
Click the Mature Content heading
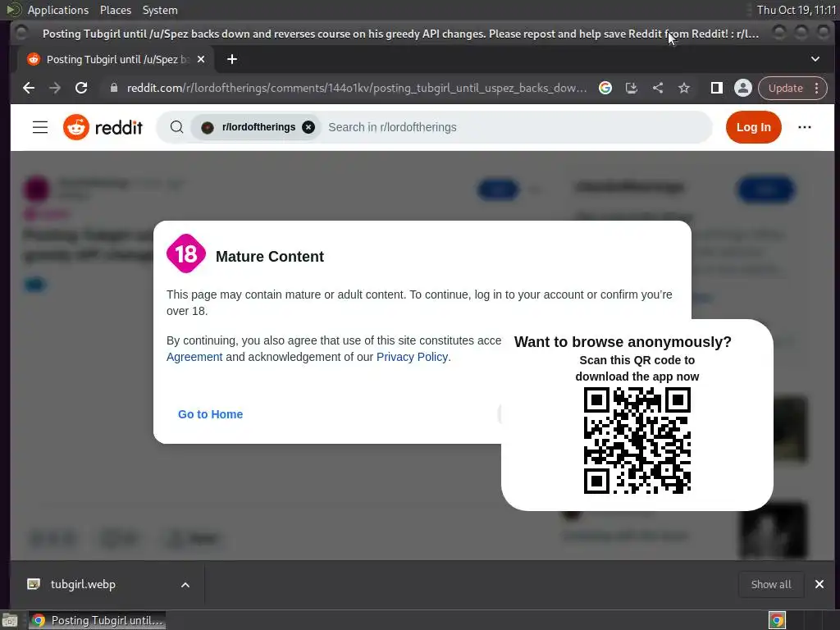(x=269, y=257)
